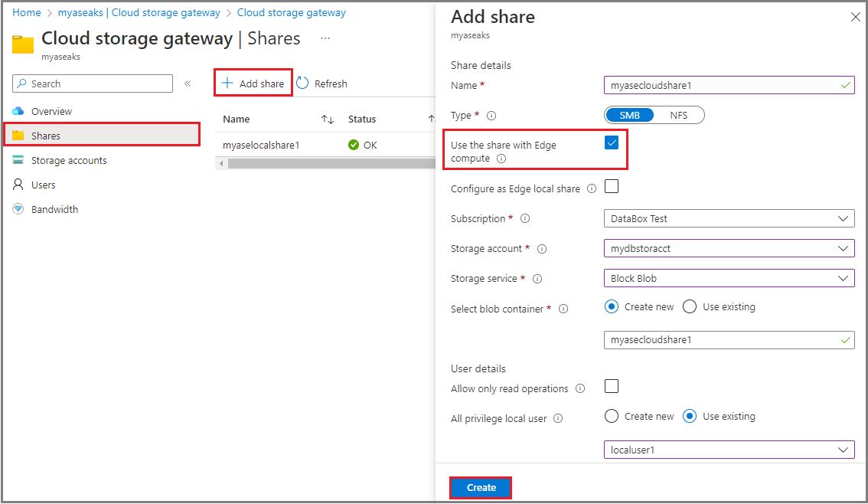Viewport: 868px width, 504px height.
Task: Click the Users sidebar icon
Action: click(17, 185)
